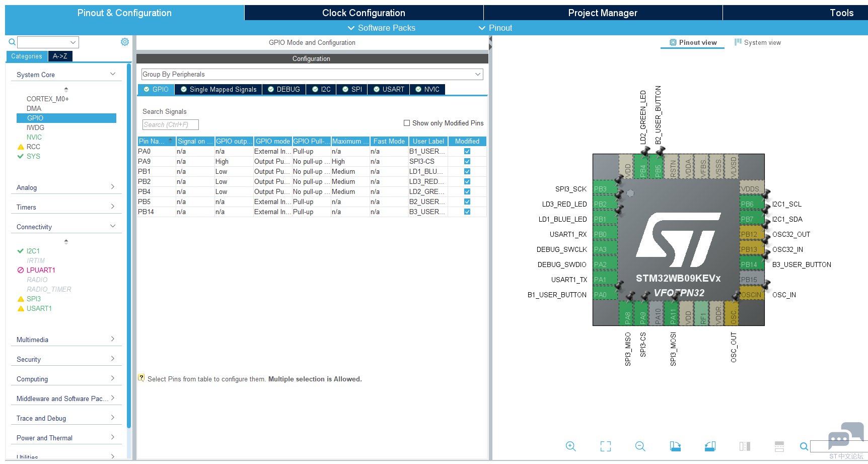This screenshot has height=464, width=868.
Task: Select pin PA8 on the chip
Action: tap(626, 313)
